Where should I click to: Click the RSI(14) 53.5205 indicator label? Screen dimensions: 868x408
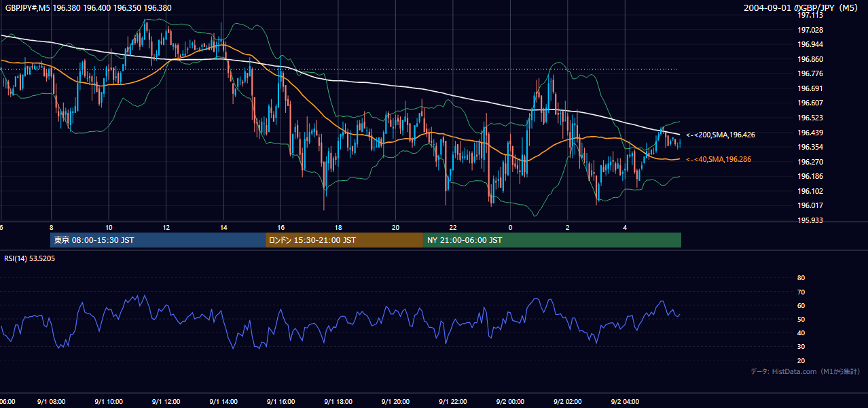(30, 258)
